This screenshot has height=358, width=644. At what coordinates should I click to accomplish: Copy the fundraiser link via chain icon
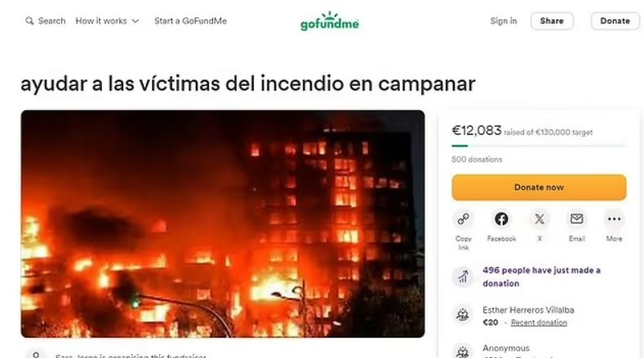point(464,219)
